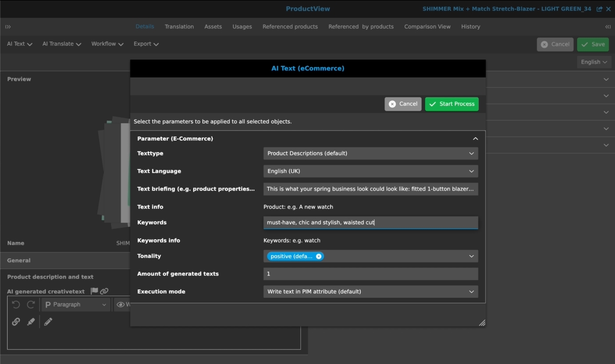Image resolution: width=615 pixels, height=364 pixels.
Task: Open product in new window via share icon
Action: coord(599,9)
